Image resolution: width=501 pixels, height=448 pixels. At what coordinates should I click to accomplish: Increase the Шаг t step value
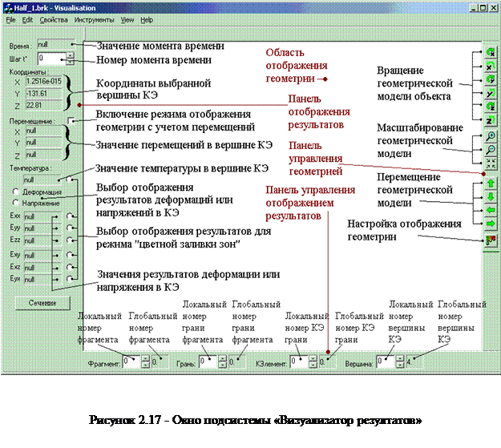pos(71,55)
